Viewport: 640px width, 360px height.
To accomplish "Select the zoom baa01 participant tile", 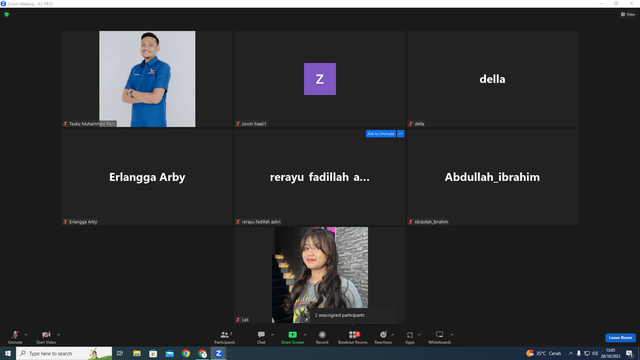I will (x=320, y=79).
